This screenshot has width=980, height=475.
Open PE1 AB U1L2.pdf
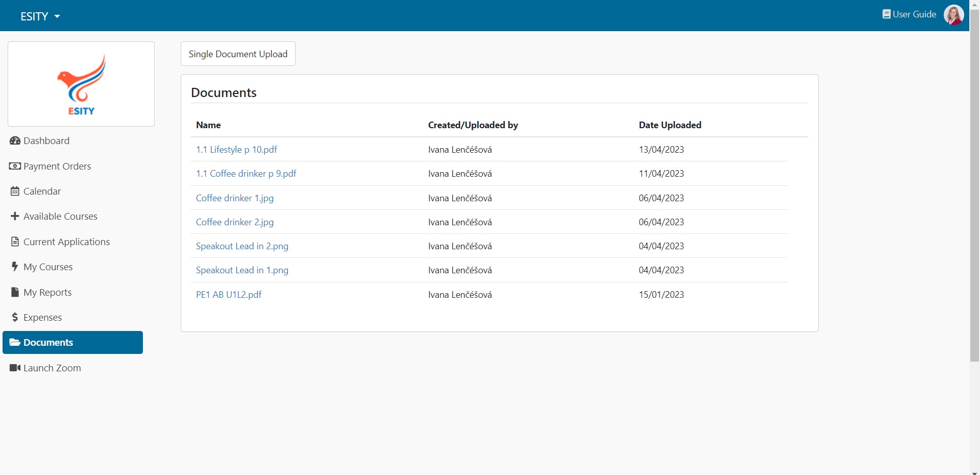(x=229, y=295)
